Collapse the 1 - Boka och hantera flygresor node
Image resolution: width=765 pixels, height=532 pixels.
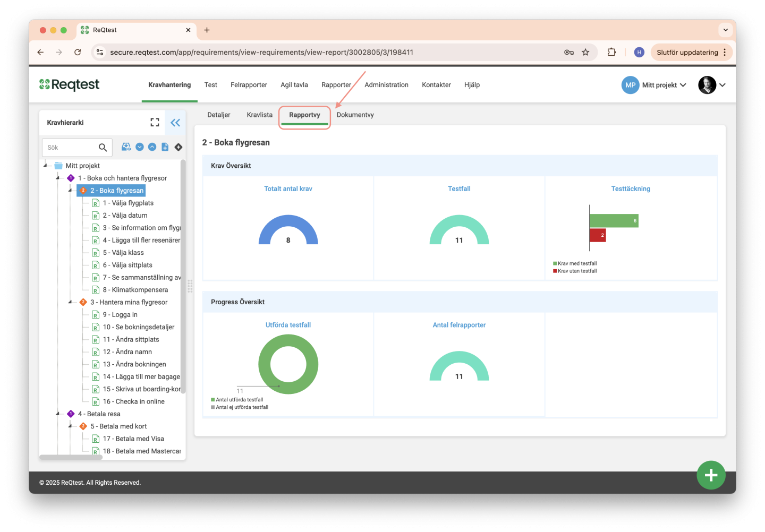(x=58, y=178)
